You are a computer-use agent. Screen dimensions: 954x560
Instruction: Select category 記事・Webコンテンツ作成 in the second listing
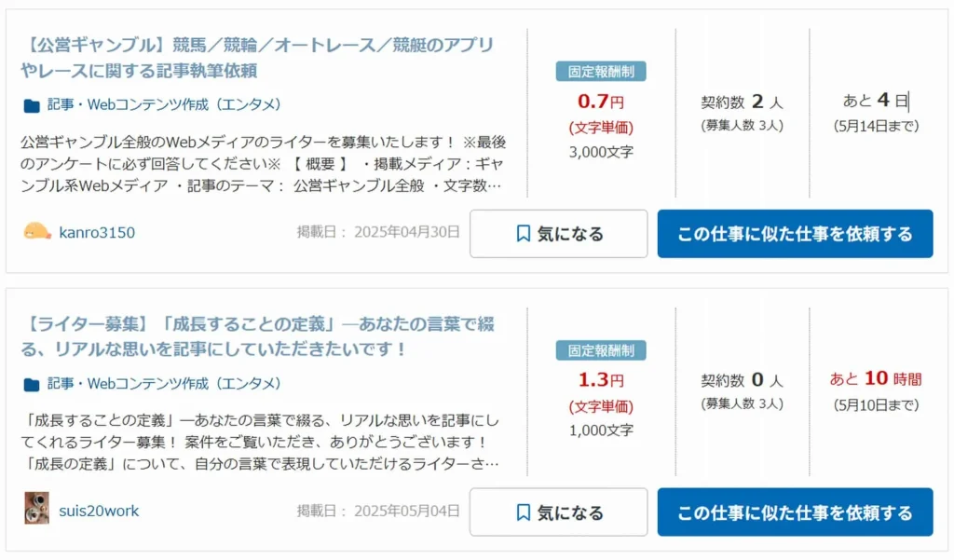click(x=164, y=384)
